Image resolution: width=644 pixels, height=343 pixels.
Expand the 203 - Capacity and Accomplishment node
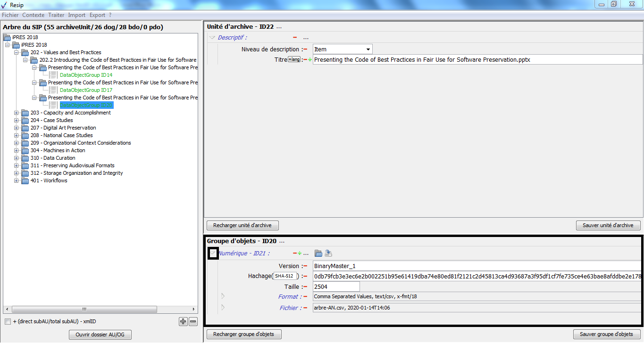[x=17, y=113]
